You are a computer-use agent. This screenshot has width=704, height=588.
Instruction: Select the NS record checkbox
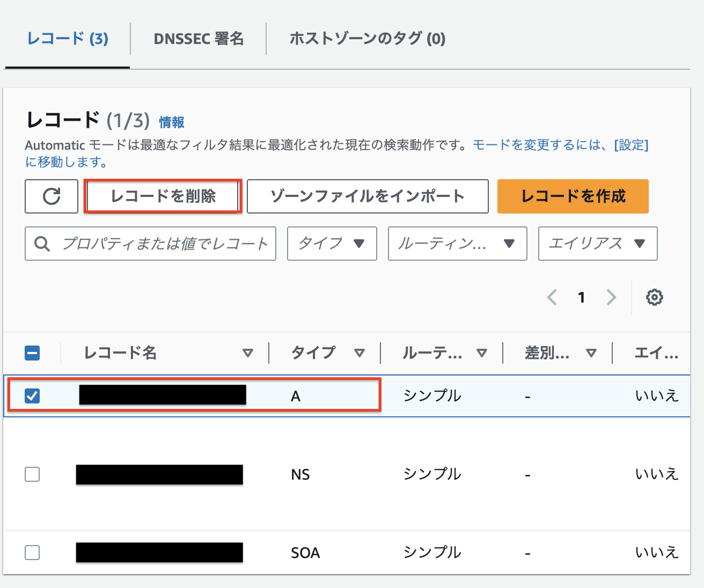(x=32, y=474)
